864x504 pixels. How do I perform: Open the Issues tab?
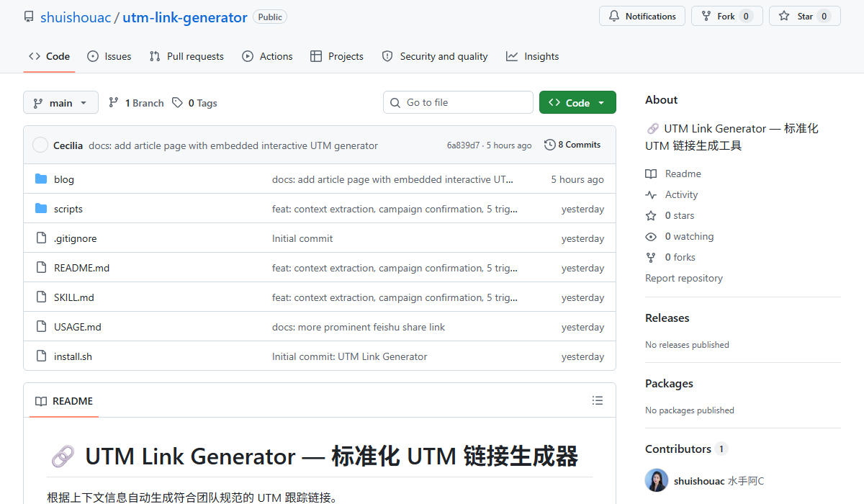tap(109, 56)
